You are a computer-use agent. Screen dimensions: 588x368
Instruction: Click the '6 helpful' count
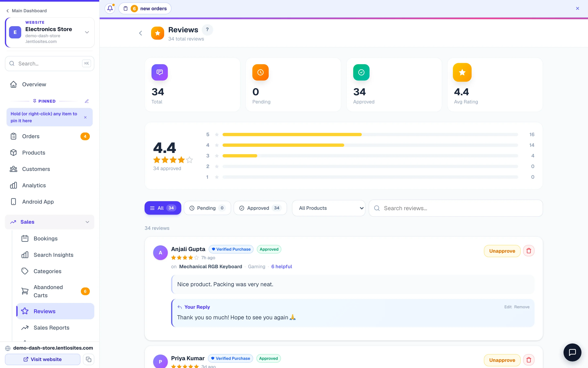tap(282, 267)
